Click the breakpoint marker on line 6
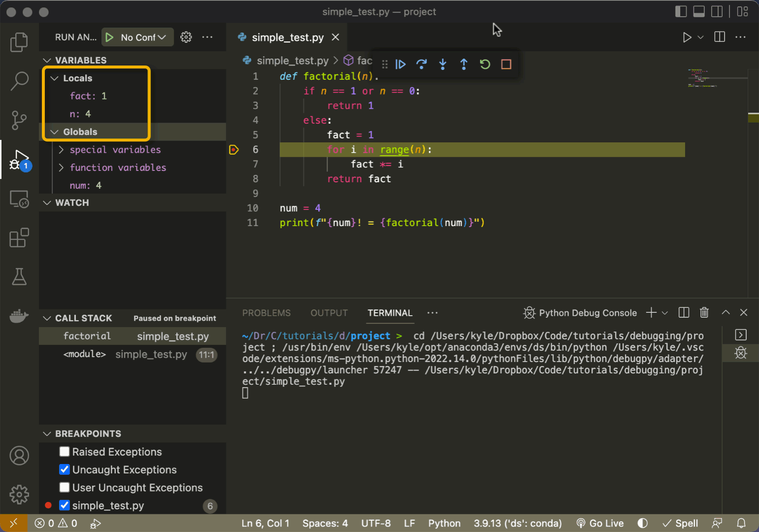Viewport: 759px width, 532px height. (234, 150)
